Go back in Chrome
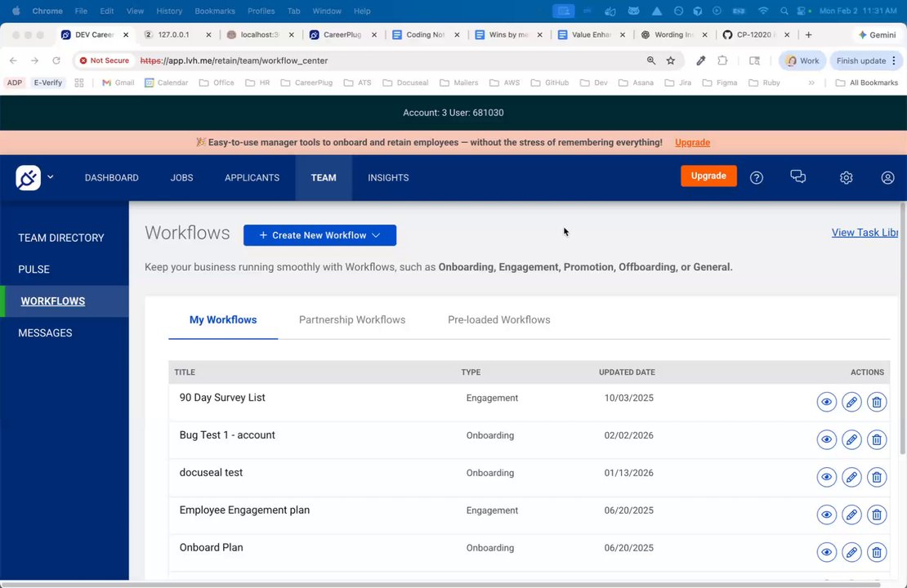907x588 pixels. click(x=13, y=60)
